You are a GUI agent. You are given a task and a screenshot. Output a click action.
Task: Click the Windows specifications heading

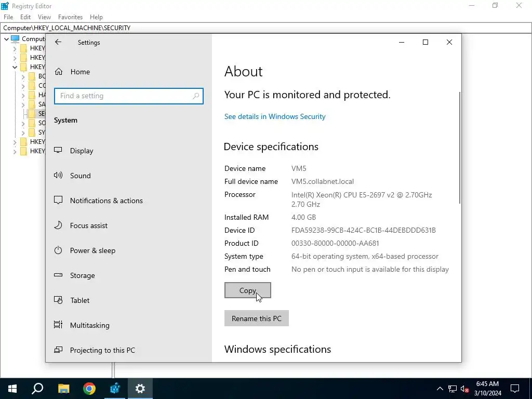pyautogui.click(x=277, y=349)
